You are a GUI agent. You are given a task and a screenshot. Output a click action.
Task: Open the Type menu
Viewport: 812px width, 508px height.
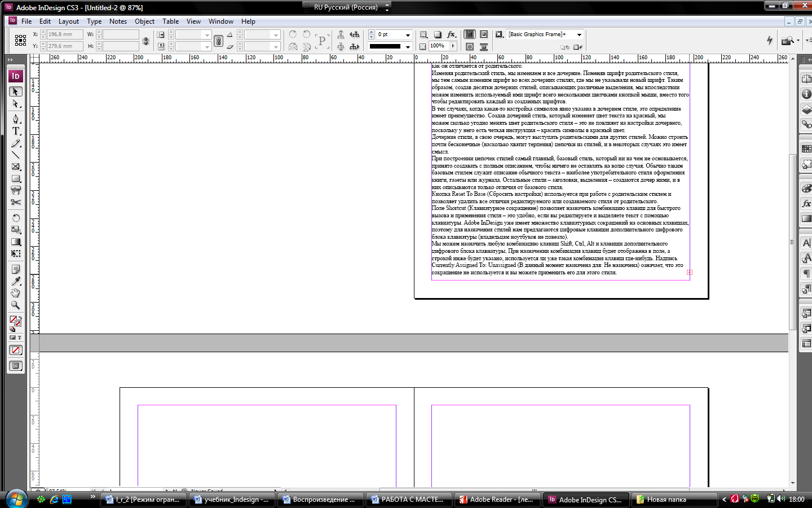94,21
